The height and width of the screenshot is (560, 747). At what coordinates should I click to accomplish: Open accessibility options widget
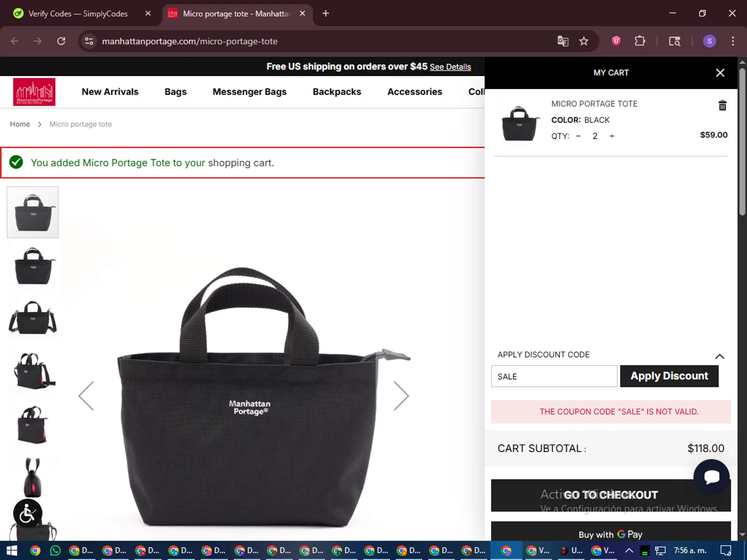click(x=27, y=513)
